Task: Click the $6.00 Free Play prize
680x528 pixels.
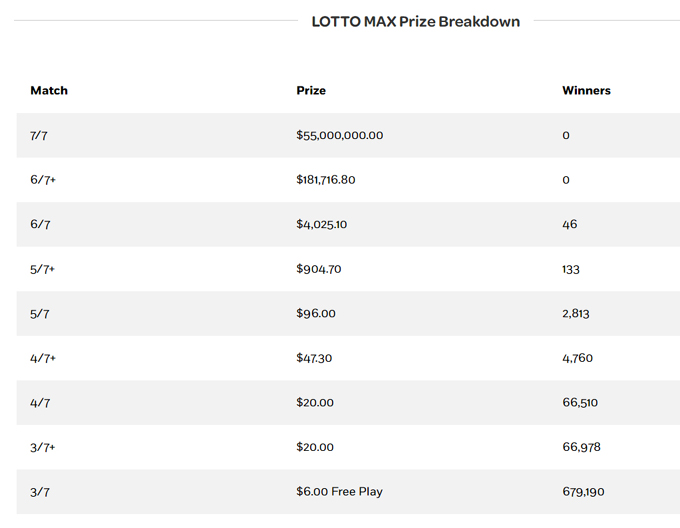Action: click(339, 491)
